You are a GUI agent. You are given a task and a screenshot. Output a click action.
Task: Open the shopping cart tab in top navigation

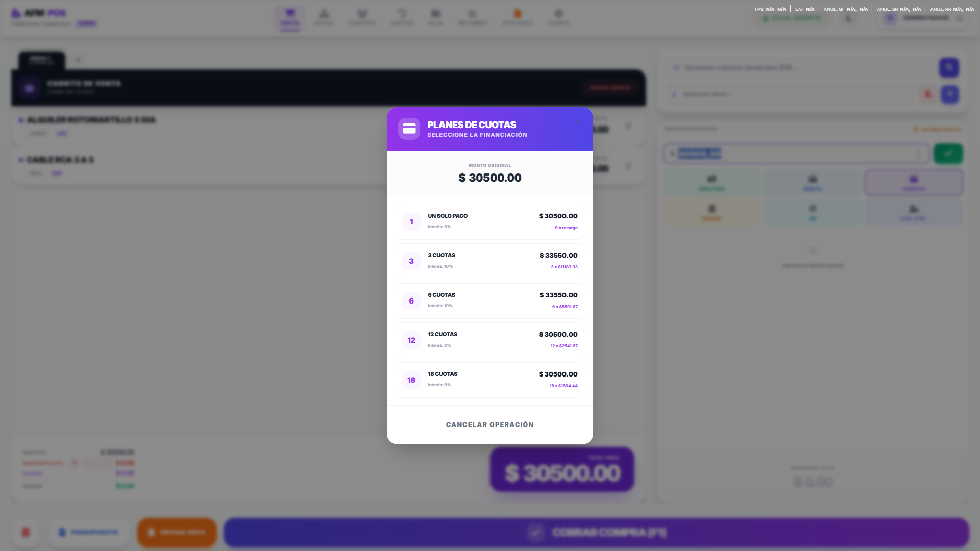click(x=289, y=18)
